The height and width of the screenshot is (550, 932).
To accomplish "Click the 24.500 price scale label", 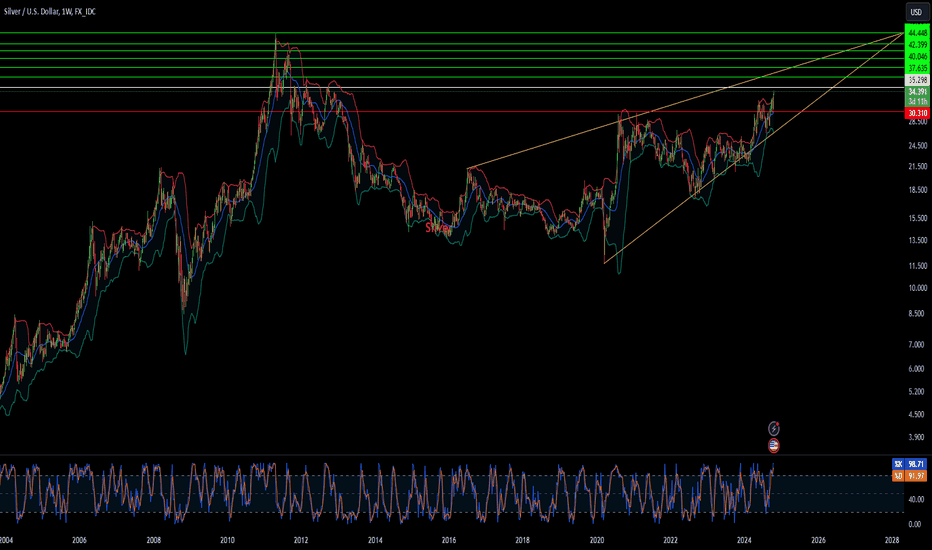I will [x=918, y=146].
